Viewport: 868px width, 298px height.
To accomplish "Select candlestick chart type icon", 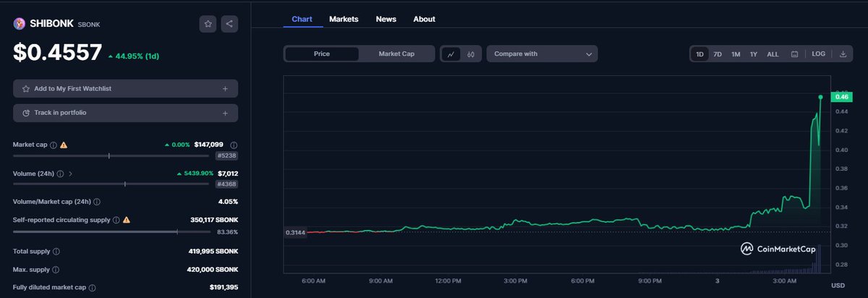I will tap(471, 54).
